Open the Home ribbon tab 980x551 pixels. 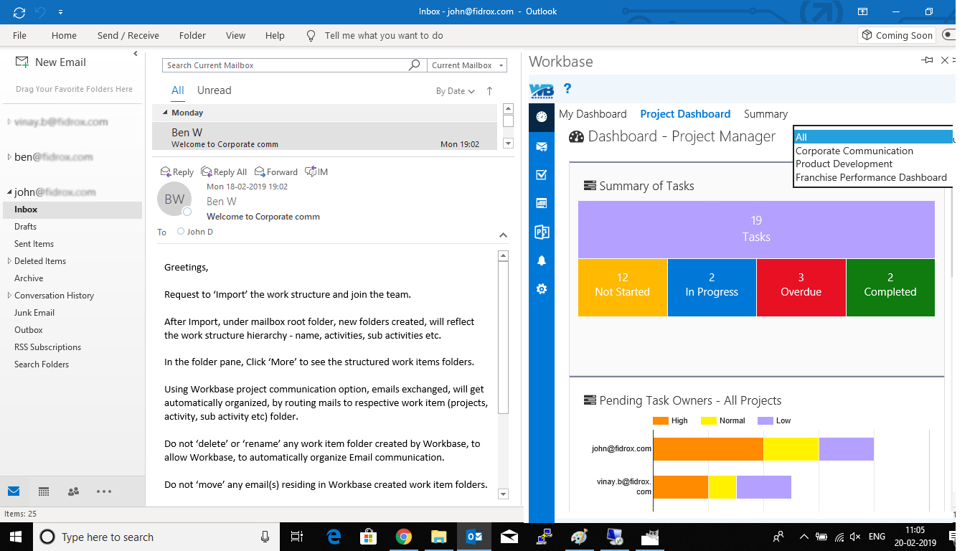click(64, 35)
